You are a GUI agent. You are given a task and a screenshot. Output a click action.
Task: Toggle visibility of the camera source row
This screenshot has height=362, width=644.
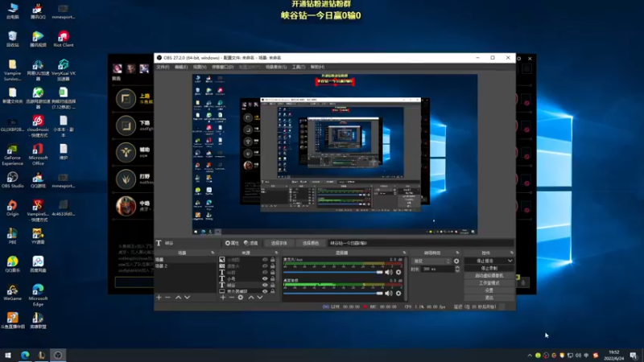pyautogui.click(x=265, y=266)
